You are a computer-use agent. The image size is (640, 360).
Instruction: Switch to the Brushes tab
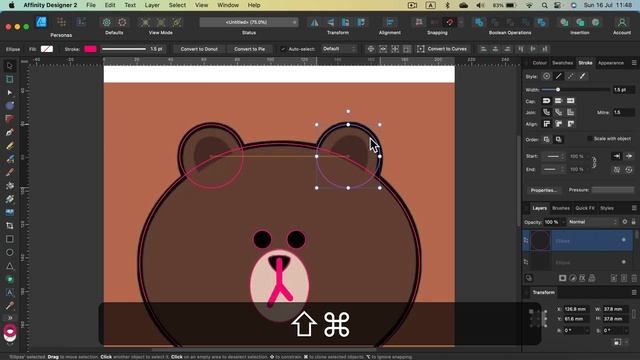click(x=561, y=208)
